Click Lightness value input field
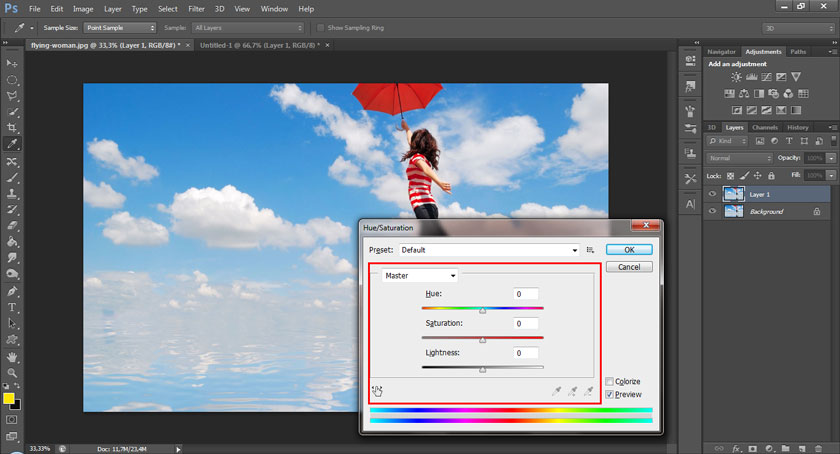Viewport: 840px width, 454px height. [525, 353]
